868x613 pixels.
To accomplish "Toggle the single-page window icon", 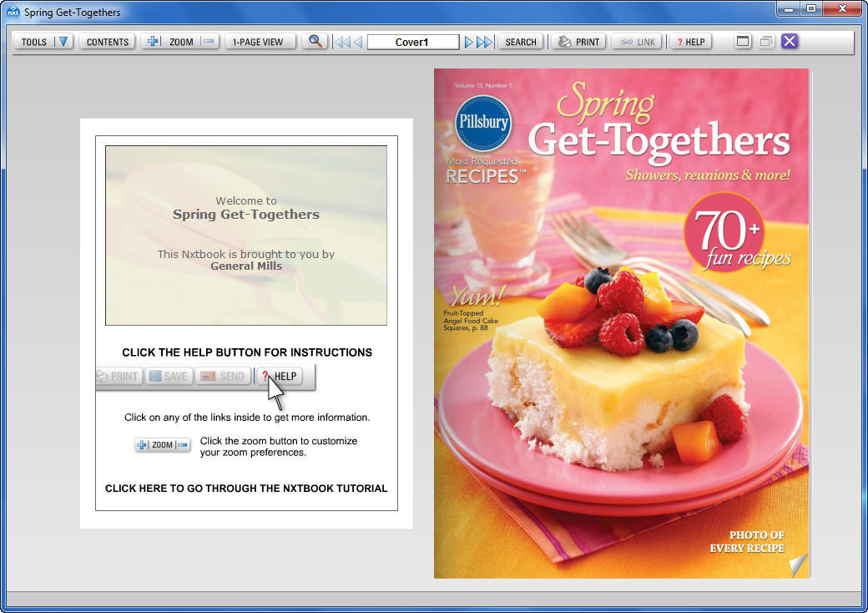I will click(x=742, y=40).
